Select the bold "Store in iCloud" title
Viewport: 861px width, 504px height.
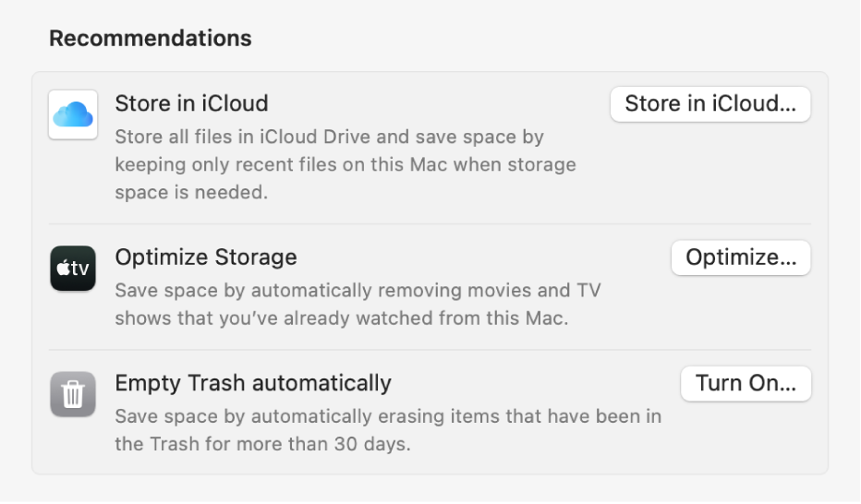click(191, 103)
